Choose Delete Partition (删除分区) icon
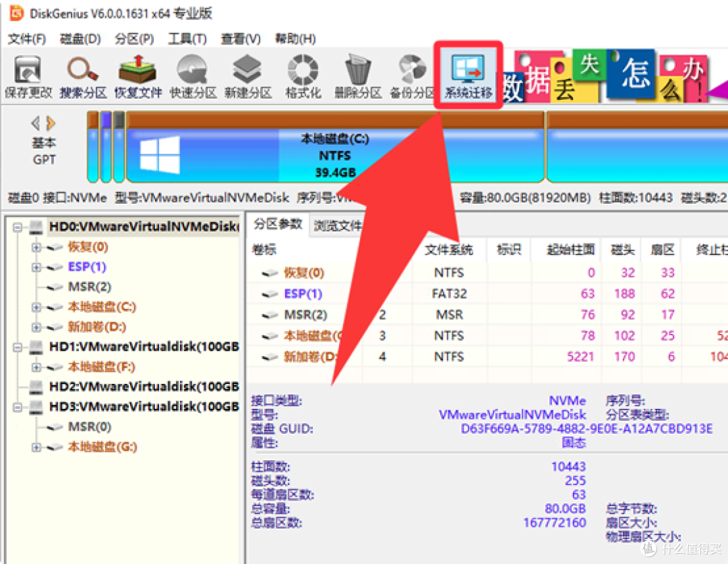Screen dimensions: 728x564 coord(358,77)
